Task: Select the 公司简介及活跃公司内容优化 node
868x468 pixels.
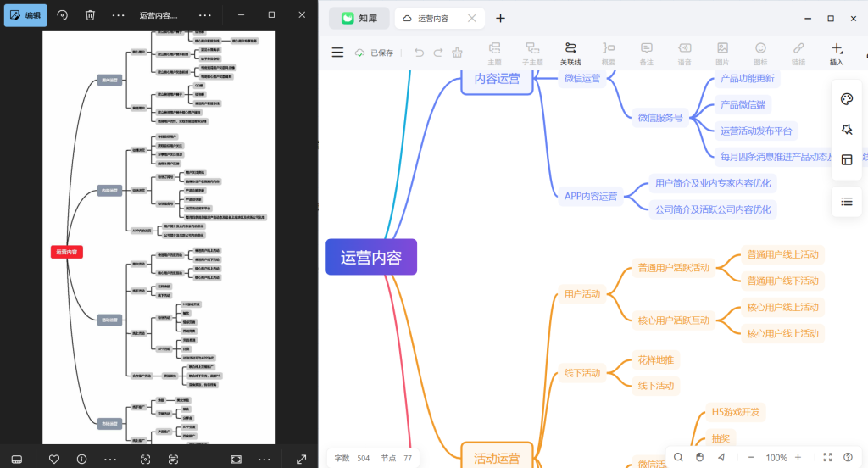Action: point(713,209)
